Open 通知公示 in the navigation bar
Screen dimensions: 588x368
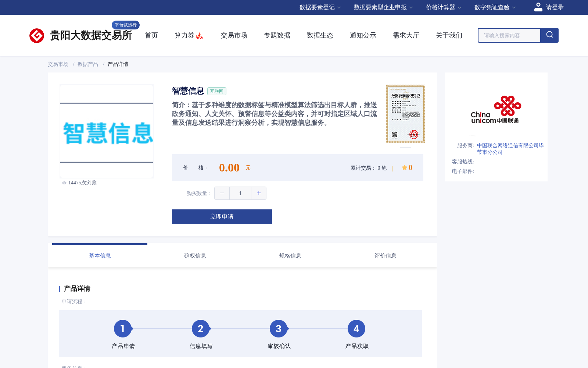(363, 35)
